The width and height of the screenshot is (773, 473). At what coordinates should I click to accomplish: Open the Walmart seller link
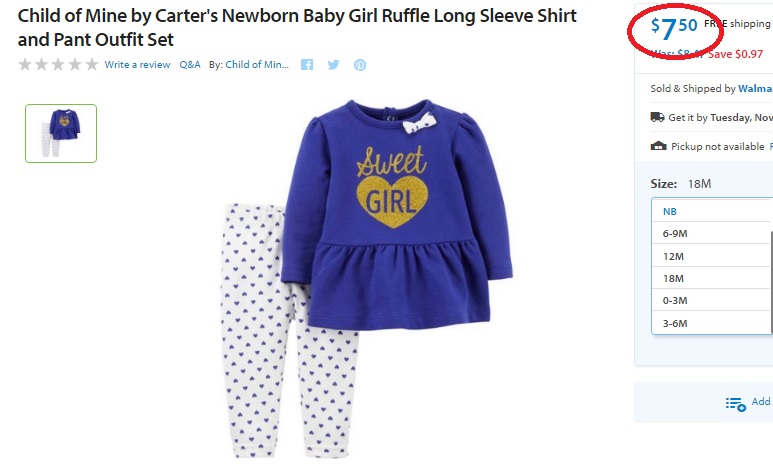point(755,88)
